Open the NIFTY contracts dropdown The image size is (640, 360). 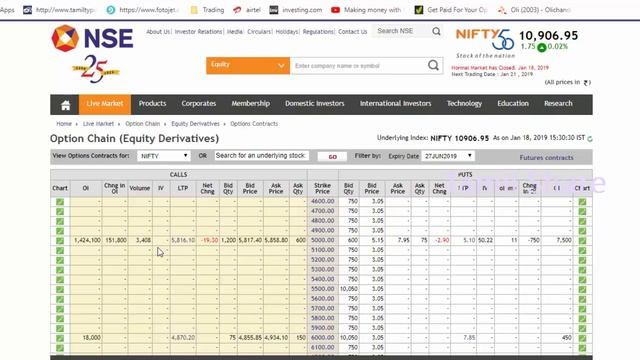tap(163, 156)
